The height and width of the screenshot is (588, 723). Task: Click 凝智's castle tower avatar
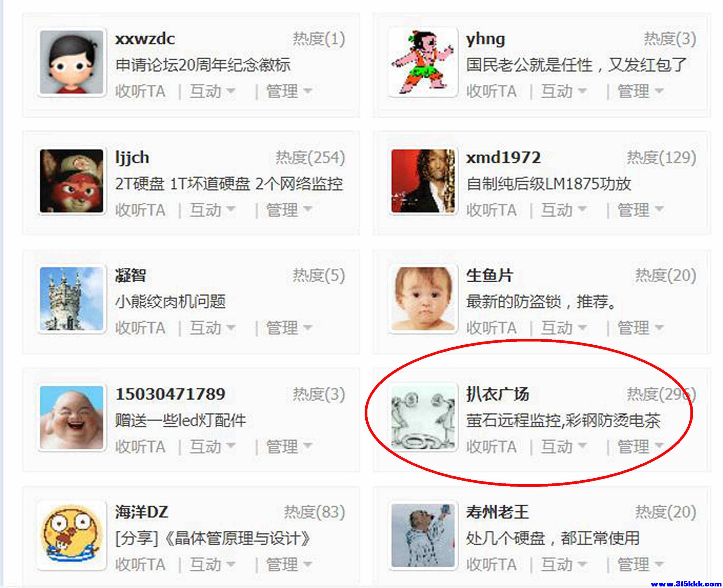(x=72, y=298)
